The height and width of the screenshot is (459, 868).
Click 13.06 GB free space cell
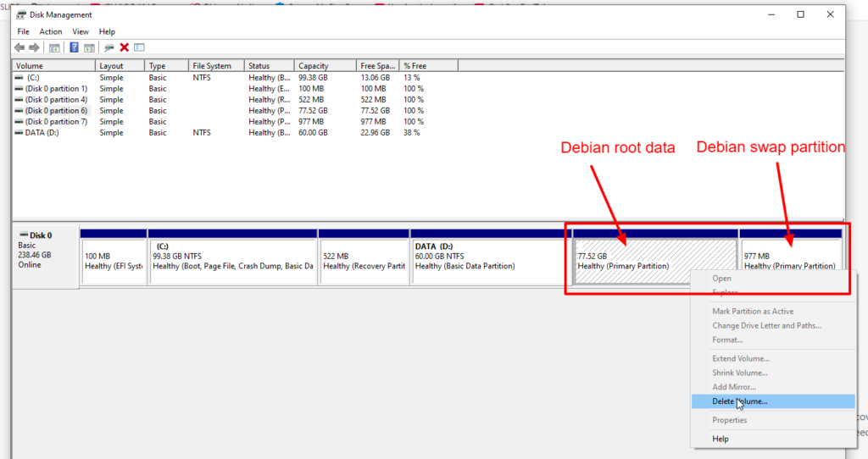click(376, 78)
